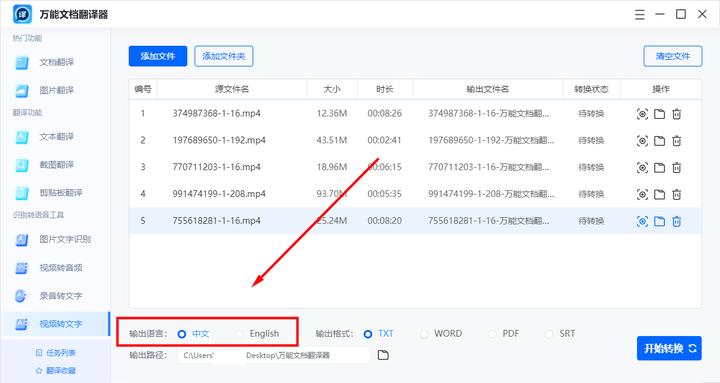Open 截图翻译 screenshot translation
This screenshot has height=383, width=720.
[56, 164]
